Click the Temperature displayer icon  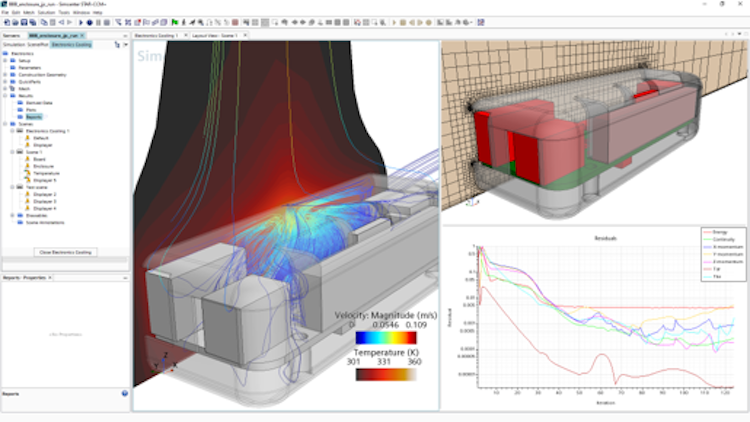tap(27, 173)
